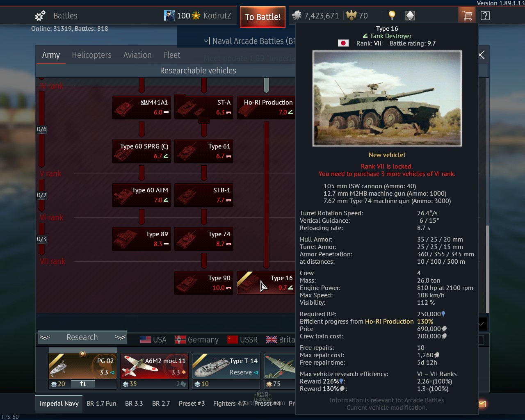Open the online shop cart icon
Image resolution: width=525 pixels, height=420 pixels.
click(x=467, y=16)
